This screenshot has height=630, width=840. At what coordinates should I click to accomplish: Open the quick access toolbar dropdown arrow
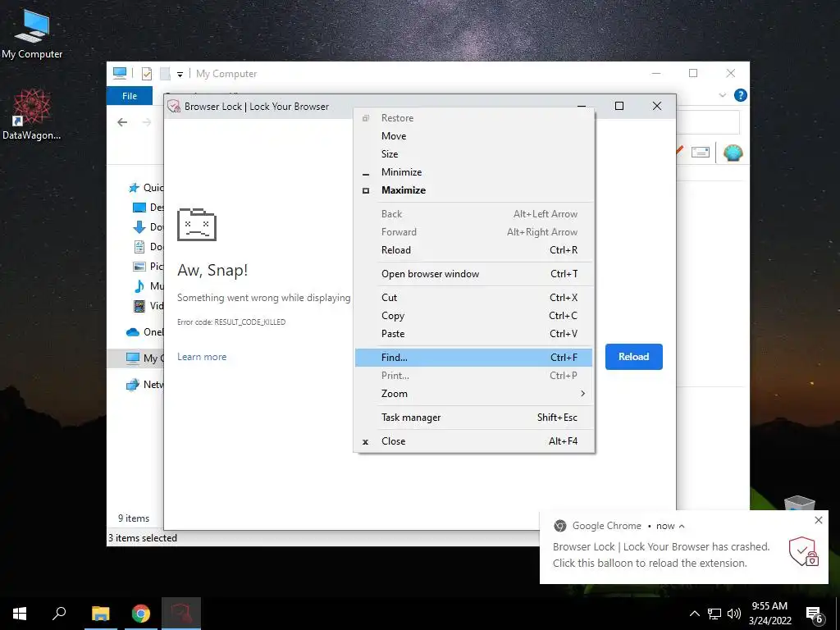[180, 75]
